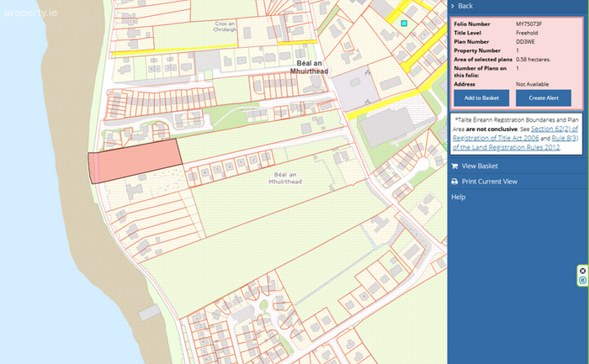The image size is (589, 364).
Task: Click the property.ie watermark logo
Action: coord(31,13)
